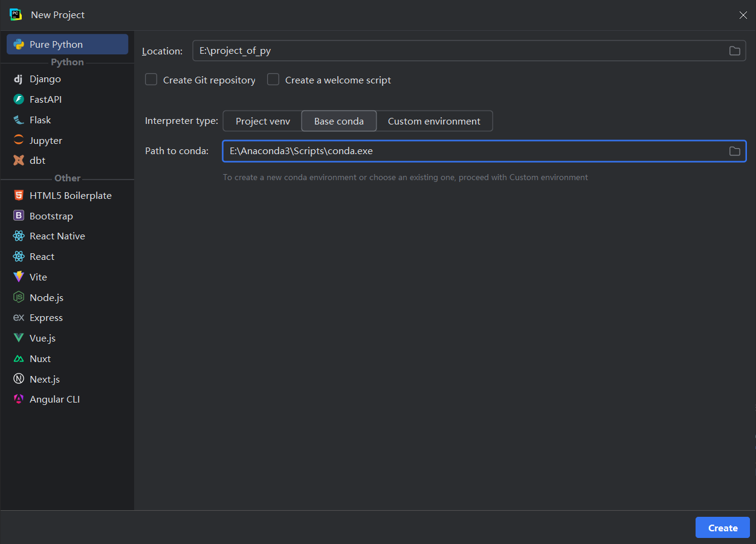Select the React project icon

pyautogui.click(x=19, y=256)
